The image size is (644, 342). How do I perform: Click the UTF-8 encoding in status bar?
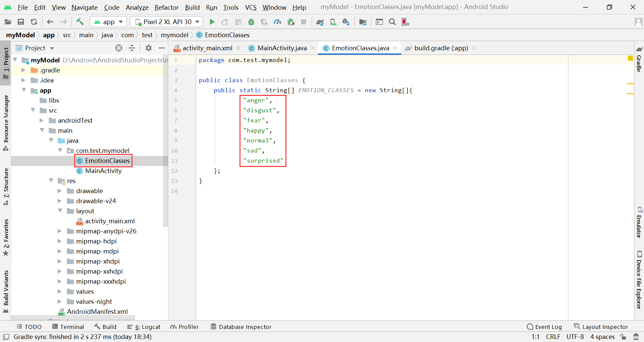(575, 337)
